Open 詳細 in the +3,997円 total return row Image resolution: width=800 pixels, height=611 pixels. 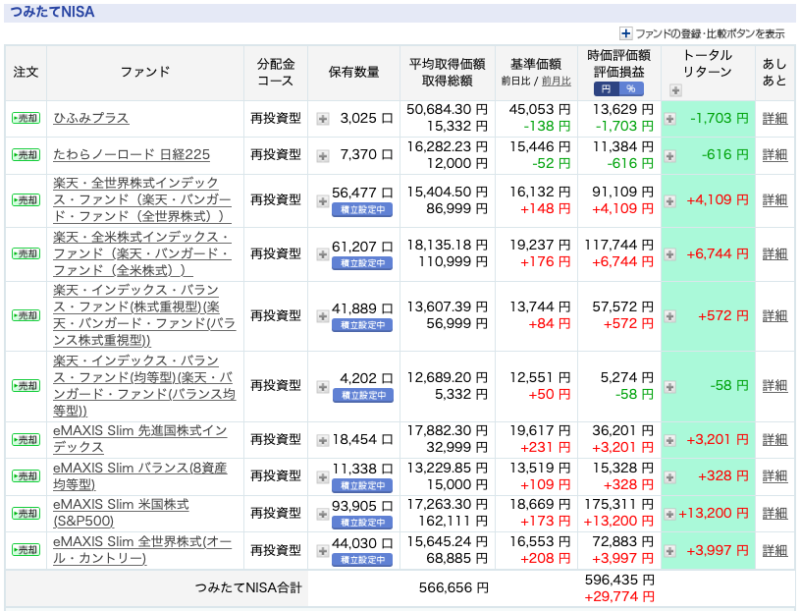coord(774,551)
